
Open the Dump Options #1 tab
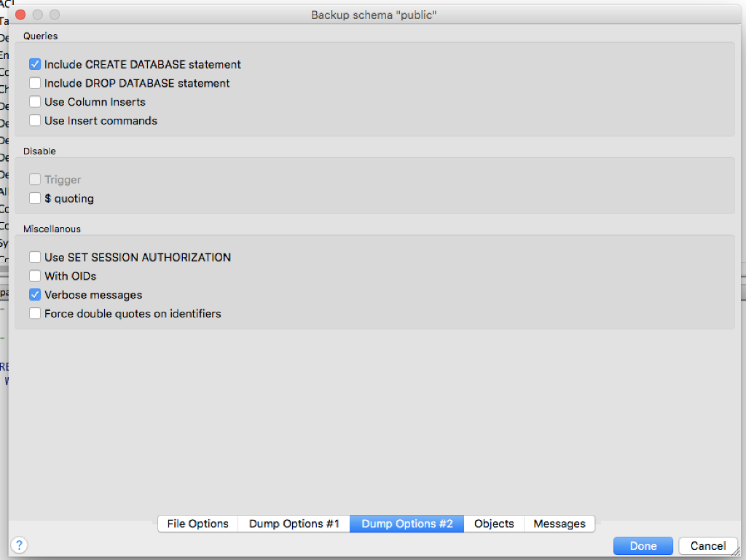294,524
